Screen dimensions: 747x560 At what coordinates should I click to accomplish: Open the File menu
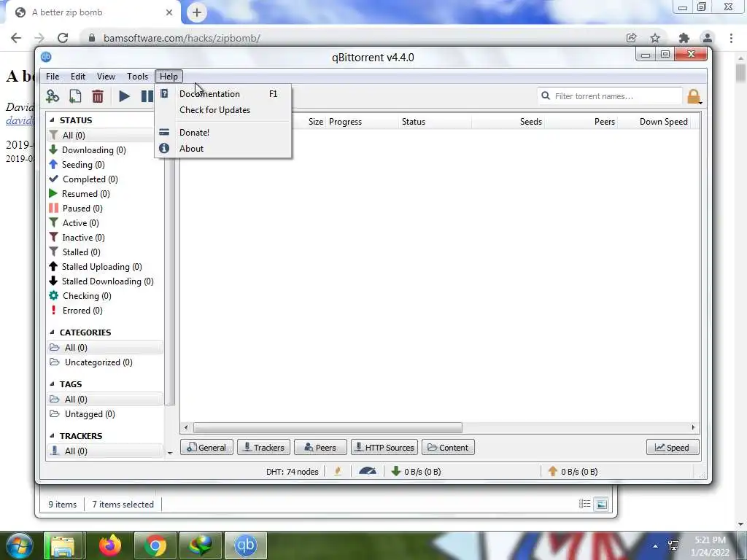pos(53,76)
